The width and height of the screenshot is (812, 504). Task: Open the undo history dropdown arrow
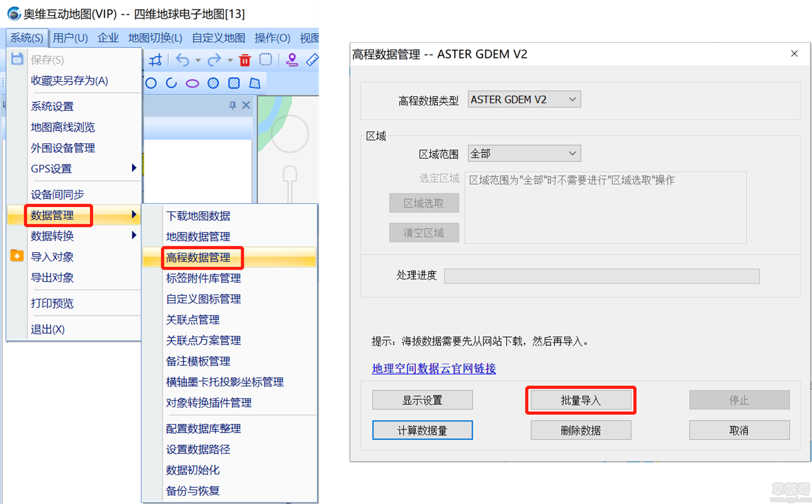[x=198, y=60]
